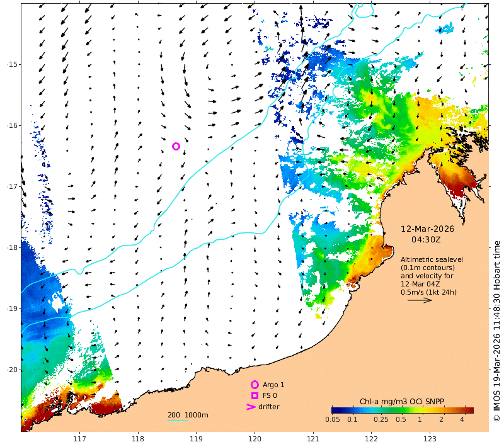The width and height of the screenshot is (504, 447).
Task: Click the 123 longitude axis label
Action: click(x=430, y=439)
